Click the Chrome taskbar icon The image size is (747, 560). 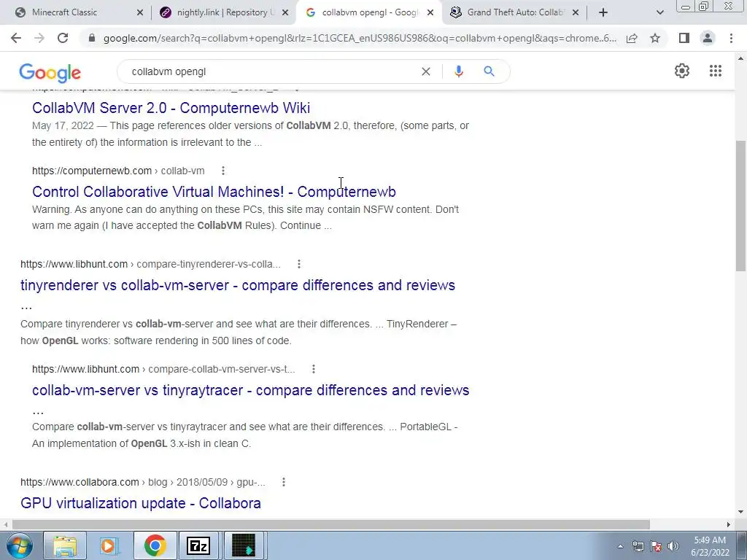155,545
